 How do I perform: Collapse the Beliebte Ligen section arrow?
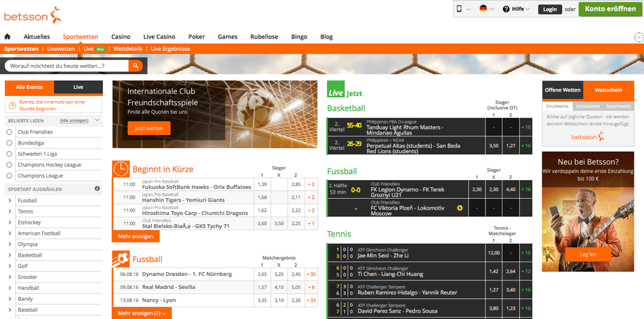pyautogui.click(x=97, y=120)
